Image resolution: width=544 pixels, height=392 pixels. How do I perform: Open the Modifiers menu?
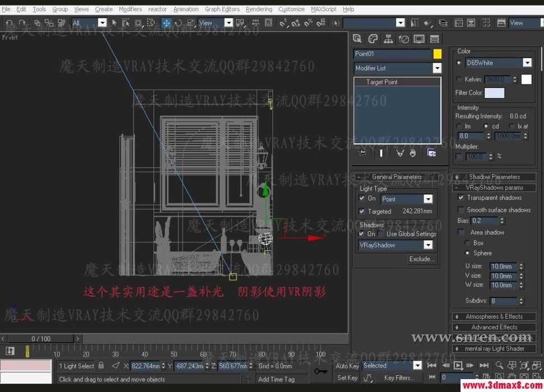tap(130, 9)
